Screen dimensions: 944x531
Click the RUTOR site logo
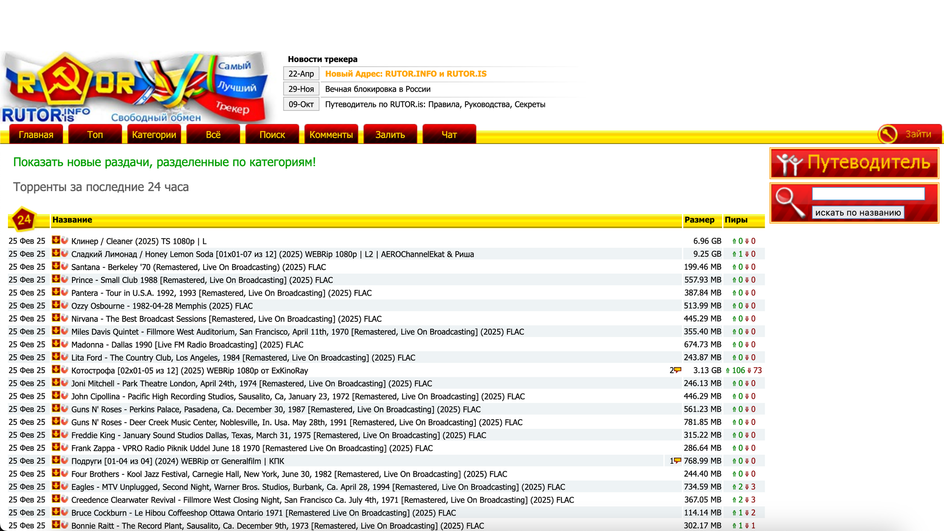point(135,87)
